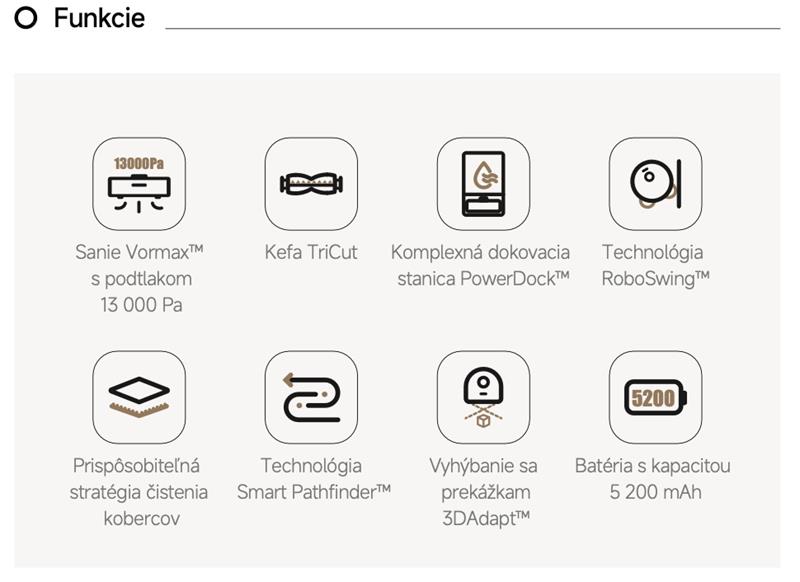This screenshot has width=800, height=582.
Task: Click the "13 000 Pa" text line
Action: (x=141, y=305)
